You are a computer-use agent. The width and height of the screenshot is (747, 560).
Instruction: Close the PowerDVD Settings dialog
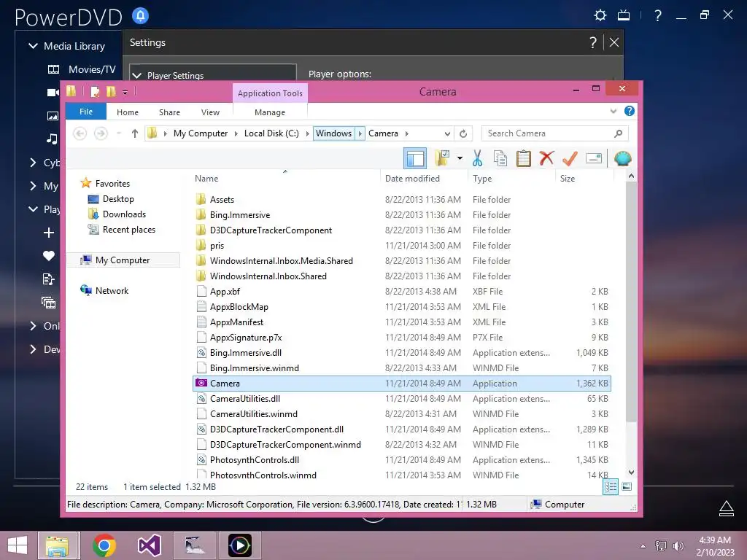tap(614, 42)
